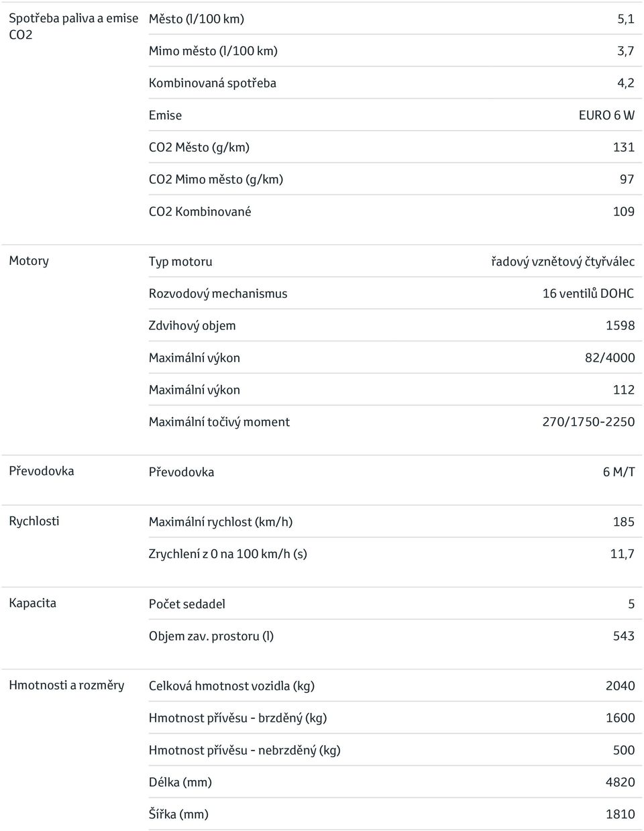Select the Kapacita section heading
The image size is (644, 831).
click(x=33, y=603)
